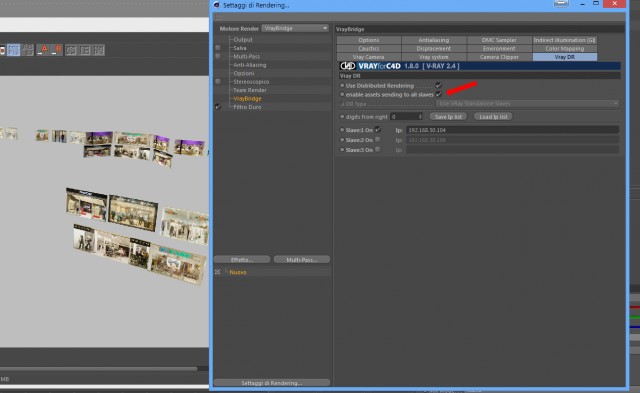Viewport: 640px width, 393px height.
Task: Click the Save Ip list button
Action: coord(448,117)
